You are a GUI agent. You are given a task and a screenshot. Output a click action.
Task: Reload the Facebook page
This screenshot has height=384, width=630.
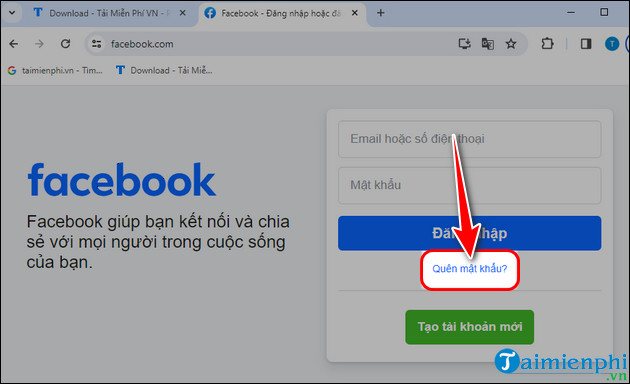(x=65, y=44)
